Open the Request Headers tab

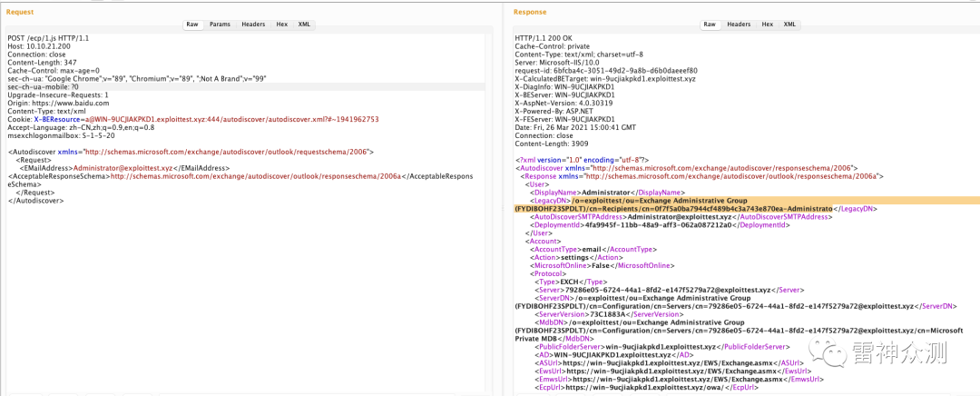[x=253, y=25]
